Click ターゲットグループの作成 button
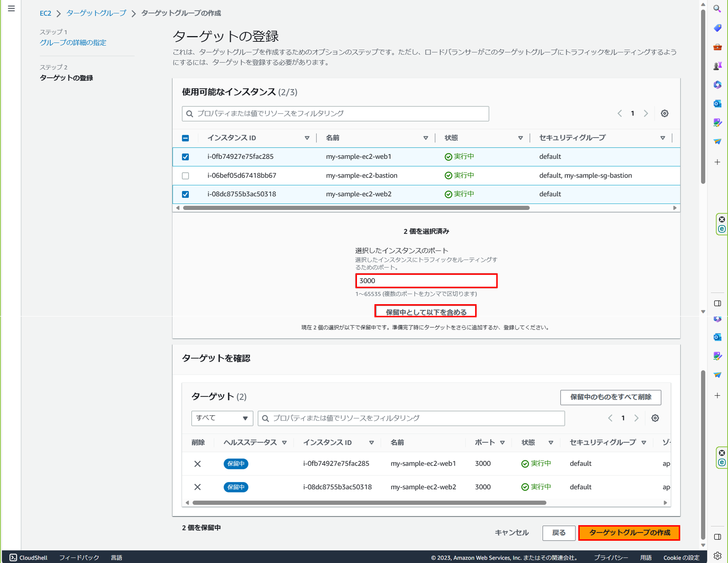The height and width of the screenshot is (563, 728). click(629, 533)
